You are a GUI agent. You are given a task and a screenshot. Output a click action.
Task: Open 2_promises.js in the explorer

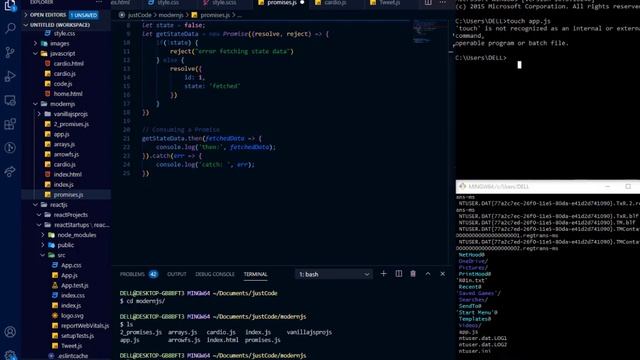(x=71, y=124)
